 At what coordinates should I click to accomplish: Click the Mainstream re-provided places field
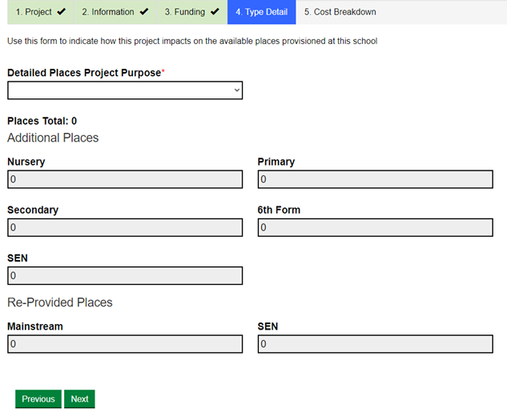click(x=124, y=344)
